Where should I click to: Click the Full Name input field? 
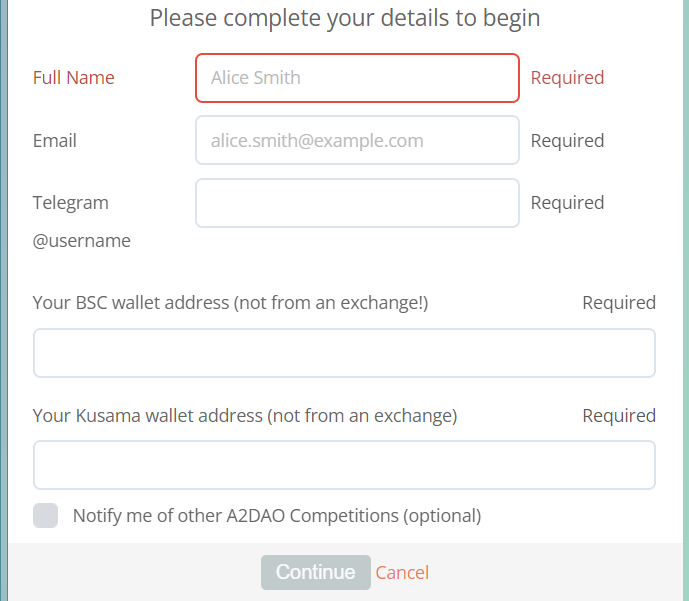pos(357,78)
